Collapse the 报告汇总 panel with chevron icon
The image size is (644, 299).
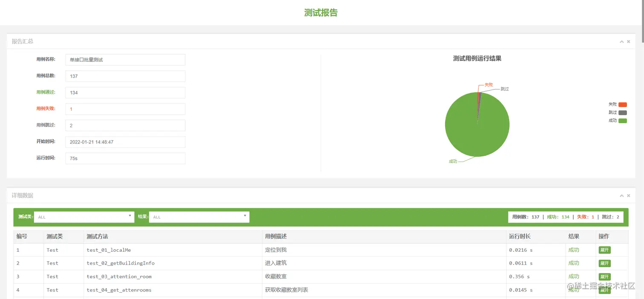point(622,42)
